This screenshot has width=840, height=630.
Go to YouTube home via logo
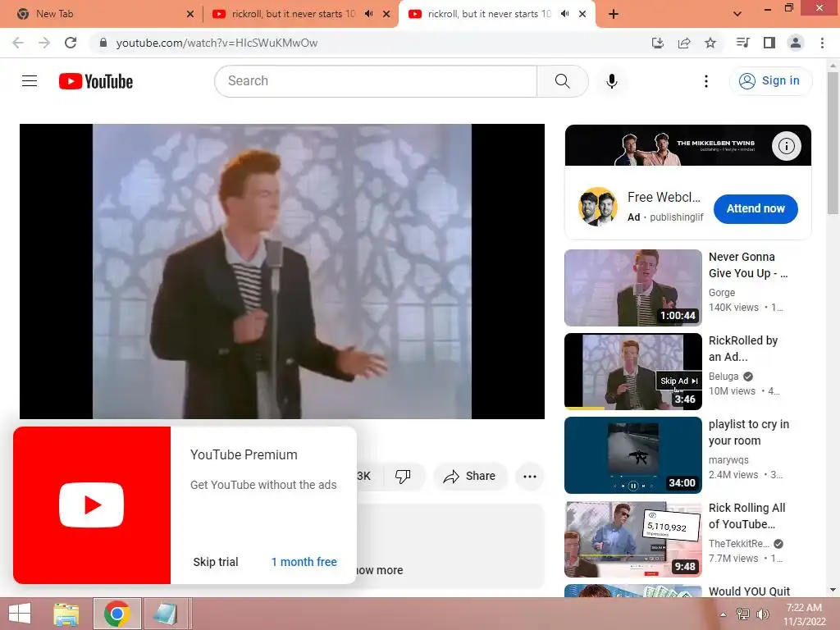pos(96,81)
